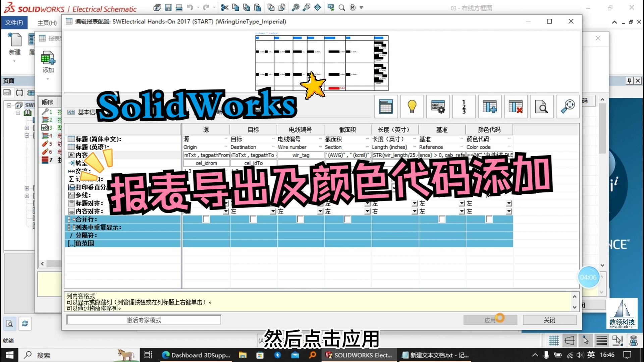Screen dimensions: 644x362
Task: Delete a column using the table red-X icon
Action: [x=516, y=107]
